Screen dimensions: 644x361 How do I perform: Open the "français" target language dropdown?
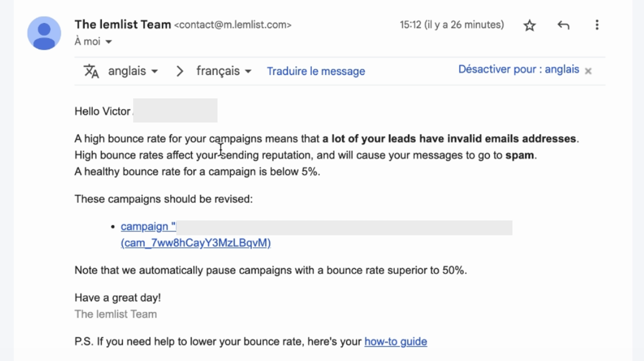(x=224, y=71)
